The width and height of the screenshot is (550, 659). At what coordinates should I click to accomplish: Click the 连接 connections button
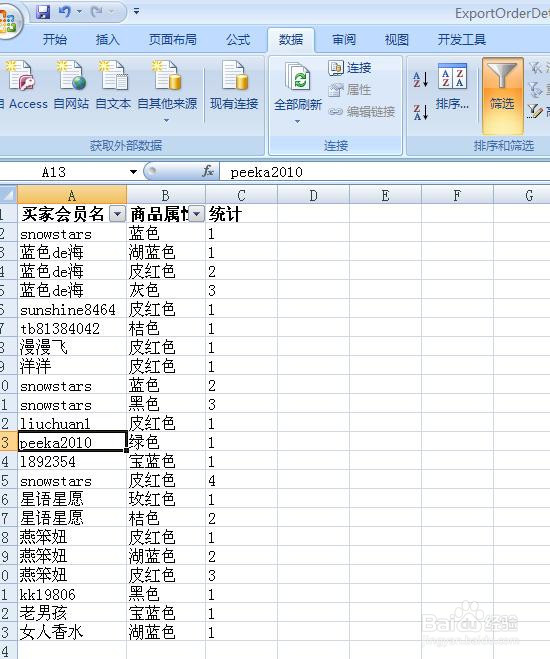(x=350, y=68)
